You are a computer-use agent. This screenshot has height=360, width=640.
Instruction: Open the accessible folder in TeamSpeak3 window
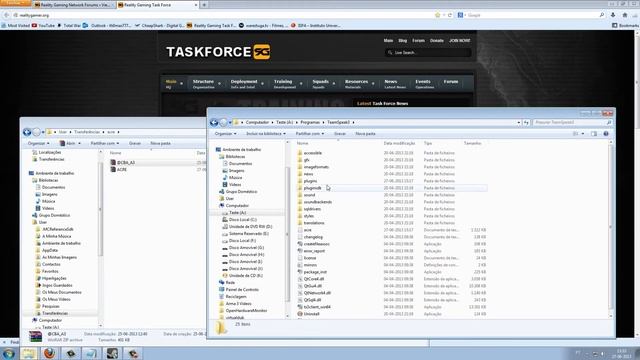(x=313, y=153)
